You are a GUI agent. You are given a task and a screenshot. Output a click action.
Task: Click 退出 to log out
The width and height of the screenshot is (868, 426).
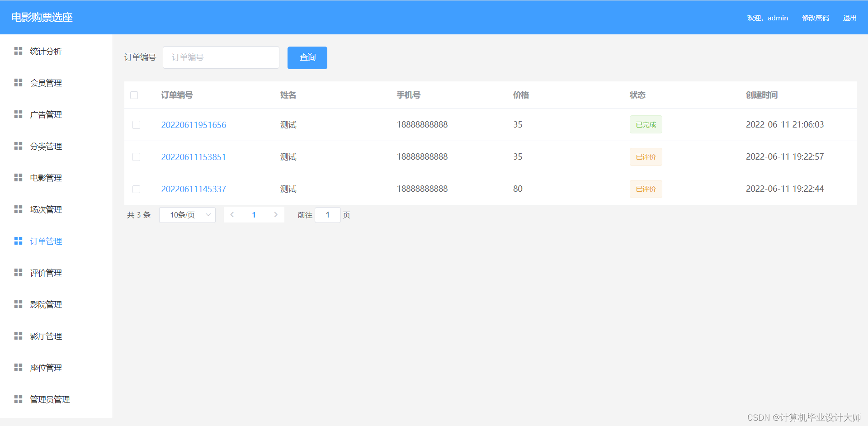pyautogui.click(x=850, y=18)
